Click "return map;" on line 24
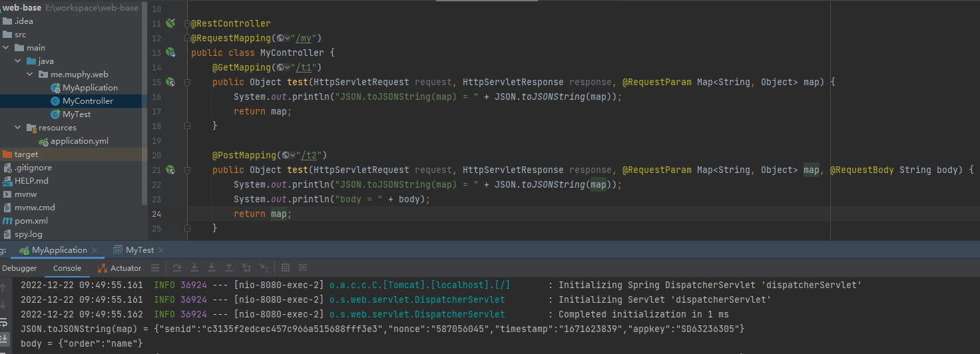This screenshot has height=354, width=980. [263, 214]
